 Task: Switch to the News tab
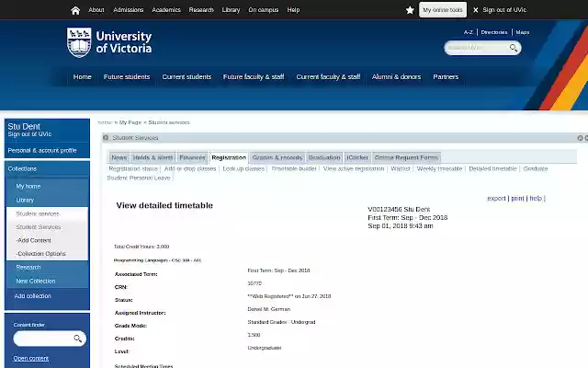tap(119, 157)
